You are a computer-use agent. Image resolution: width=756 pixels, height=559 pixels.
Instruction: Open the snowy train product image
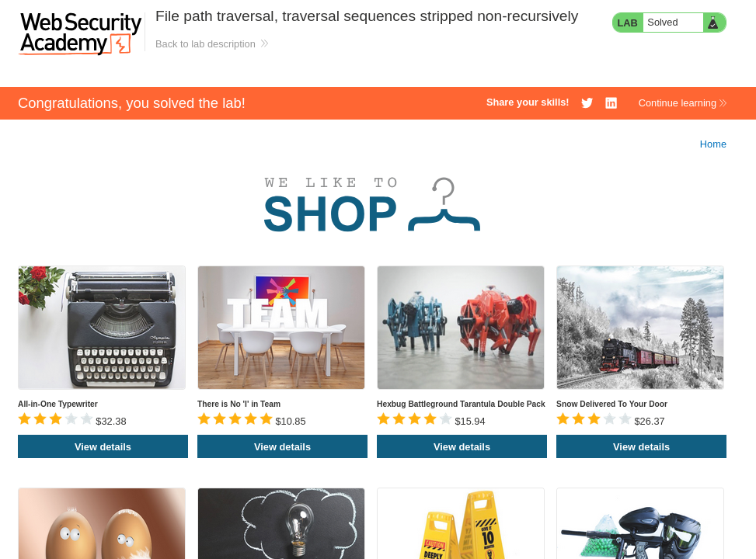pos(639,328)
